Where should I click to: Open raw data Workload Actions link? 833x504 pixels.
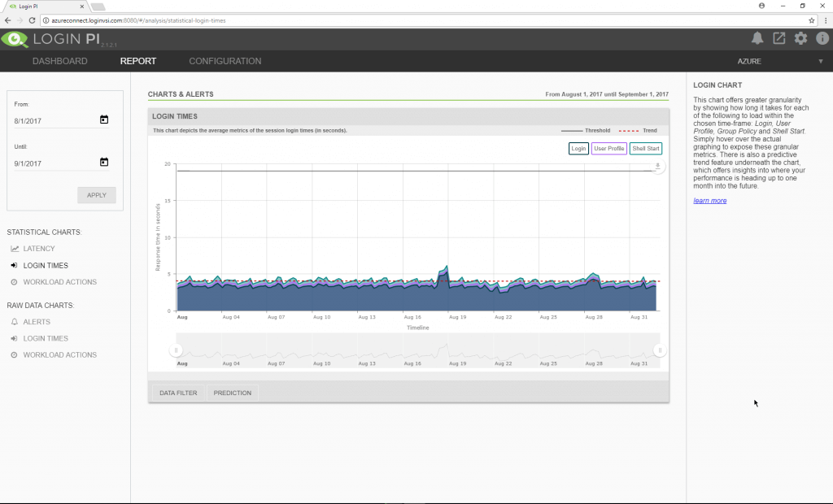coord(60,354)
